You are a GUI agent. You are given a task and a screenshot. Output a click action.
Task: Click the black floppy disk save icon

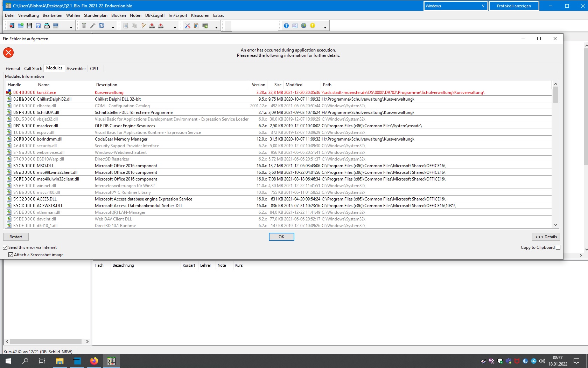point(29,26)
